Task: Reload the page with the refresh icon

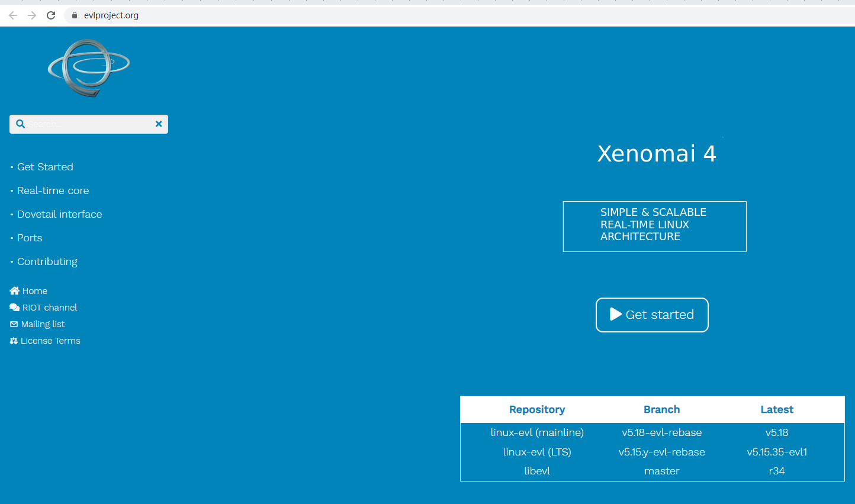Action: click(51, 15)
